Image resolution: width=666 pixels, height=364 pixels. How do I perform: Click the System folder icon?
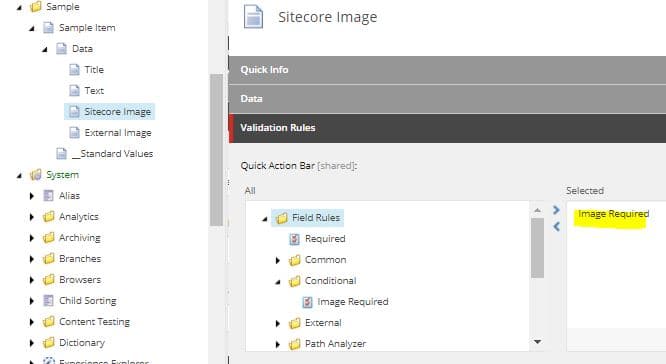coord(36,175)
